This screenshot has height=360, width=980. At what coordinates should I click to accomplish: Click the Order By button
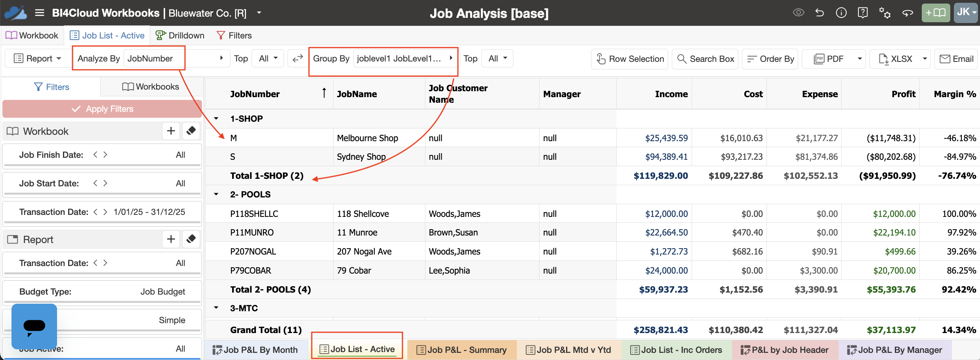pos(770,59)
